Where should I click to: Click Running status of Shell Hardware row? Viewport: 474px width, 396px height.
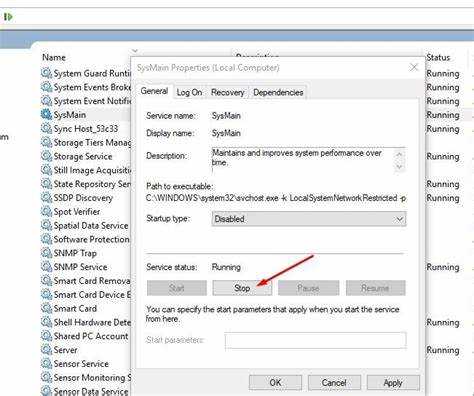(x=443, y=322)
